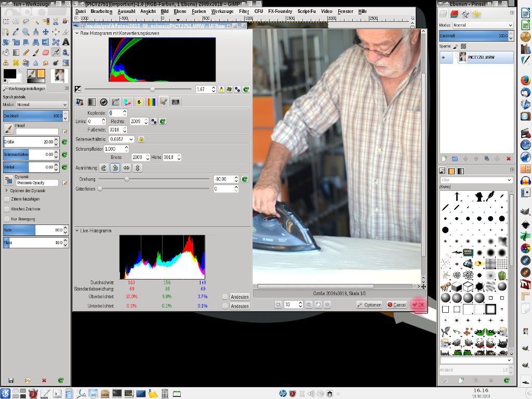Open the Bearbeiten menu
Viewport: 532px width, 399px height.
(x=101, y=11)
